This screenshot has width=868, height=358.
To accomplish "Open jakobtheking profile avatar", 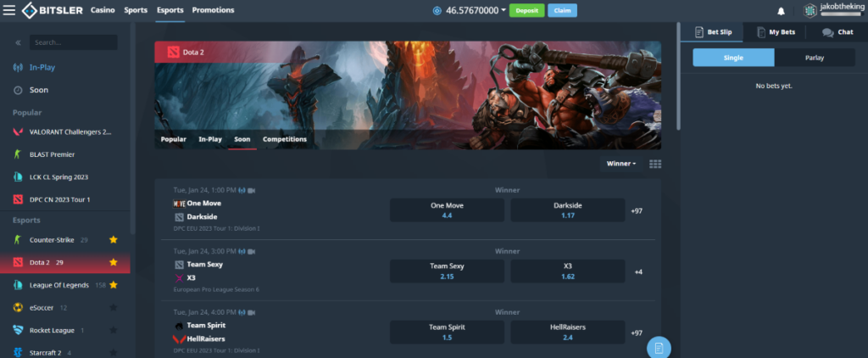I will click(810, 10).
